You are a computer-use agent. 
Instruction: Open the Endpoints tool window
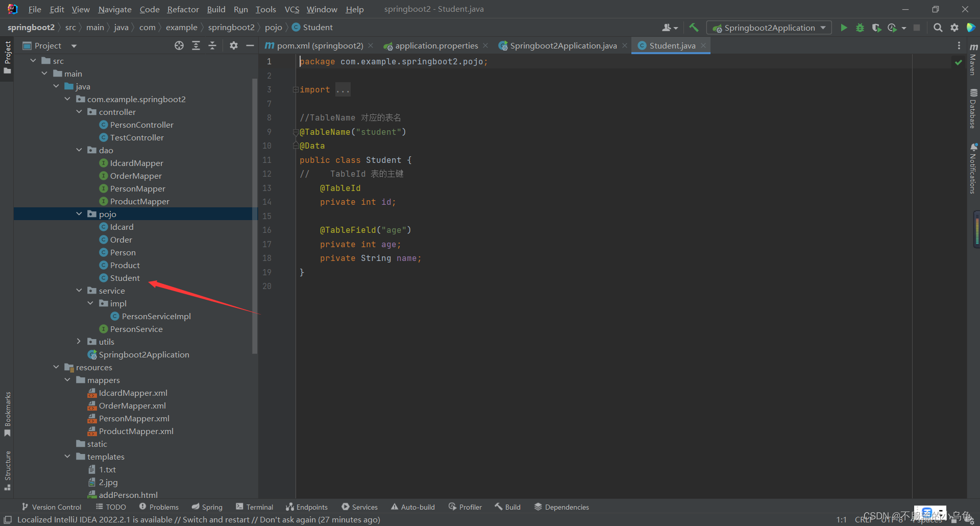pos(307,507)
